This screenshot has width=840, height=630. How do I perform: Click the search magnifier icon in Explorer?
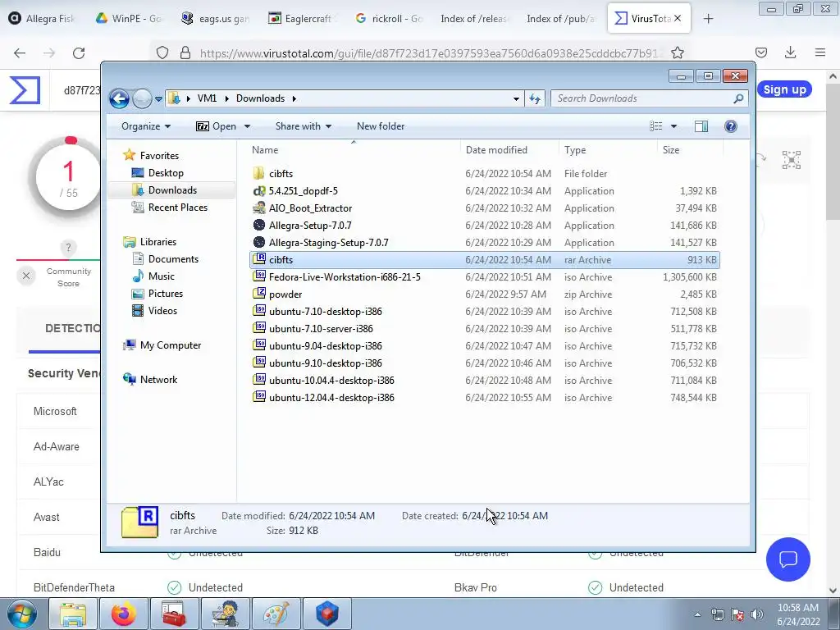click(738, 98)
